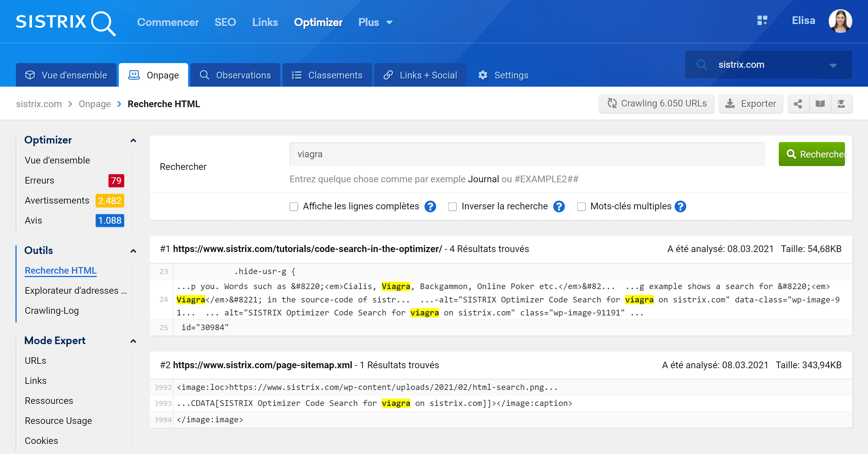Viewport: 868px width, 454px height.
Task: Click the Optimizer sidebar heading
Action: [x=48, y=140]
